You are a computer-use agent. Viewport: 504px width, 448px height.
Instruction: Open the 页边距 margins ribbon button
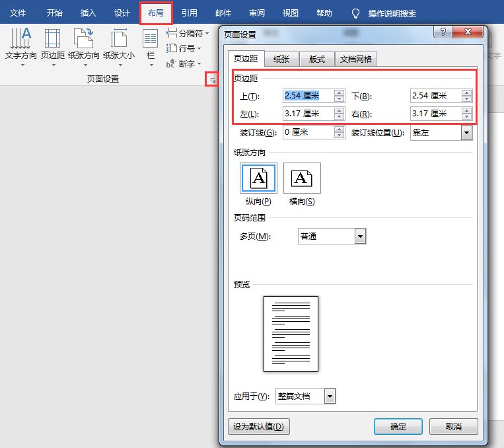[53, 47]
